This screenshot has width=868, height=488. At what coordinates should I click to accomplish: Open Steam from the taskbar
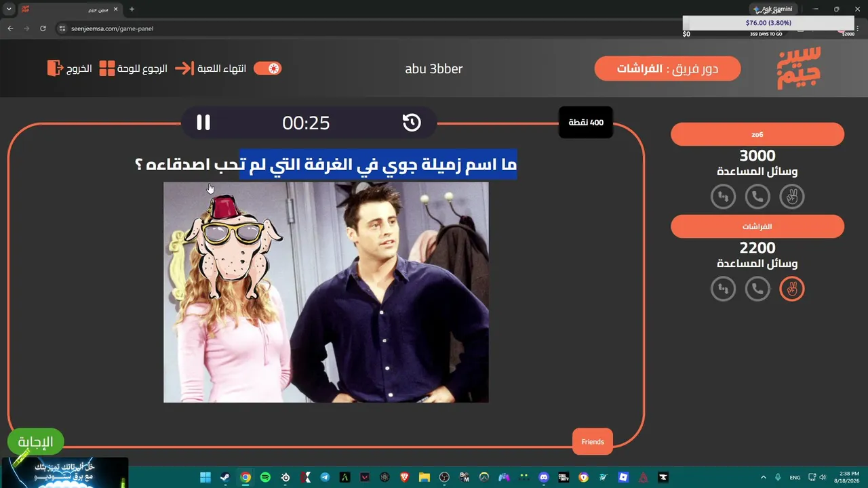(225, 477)
